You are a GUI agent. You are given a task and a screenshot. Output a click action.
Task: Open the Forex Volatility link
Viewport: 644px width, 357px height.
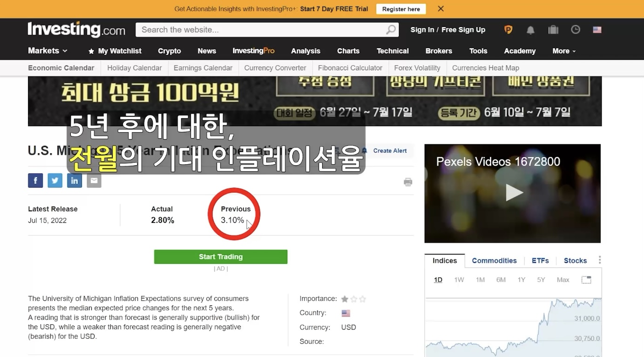pos(417,68)
